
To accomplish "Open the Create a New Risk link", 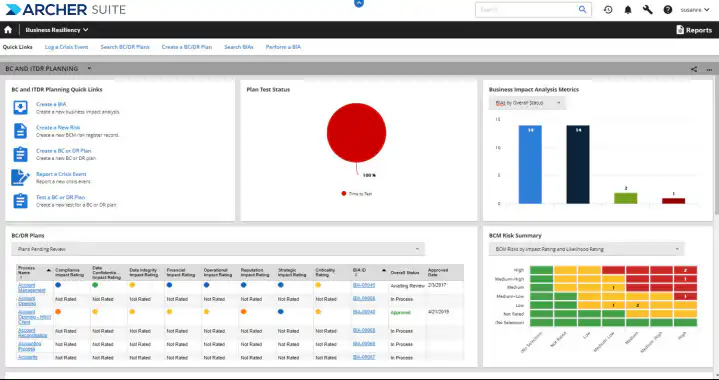I will pos(58,128).
